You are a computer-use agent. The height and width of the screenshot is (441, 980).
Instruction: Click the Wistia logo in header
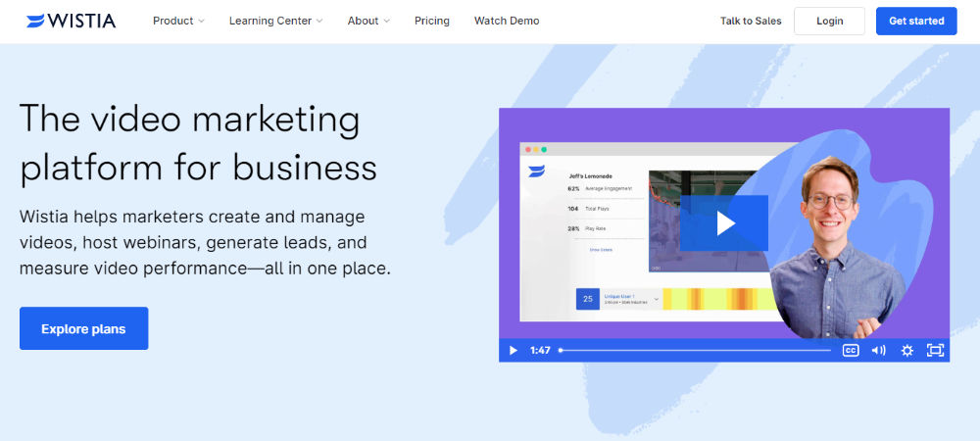(72, 21)
